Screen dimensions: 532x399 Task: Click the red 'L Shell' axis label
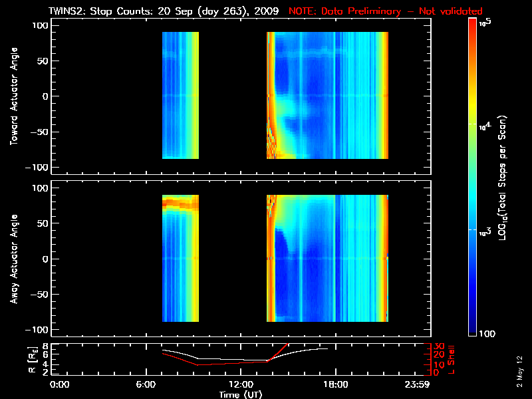click(451, 359)
